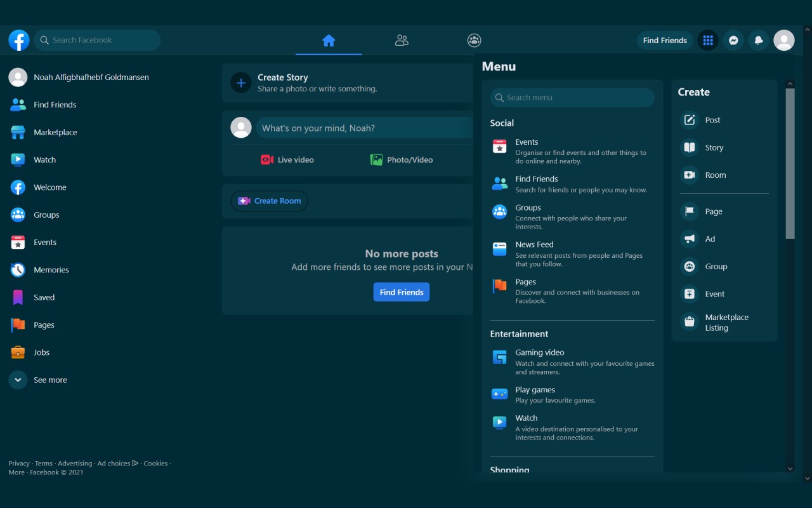Screen dimensions: 812x508
Task: Open the Account profile avatar top right
Action: coord(784,40)
